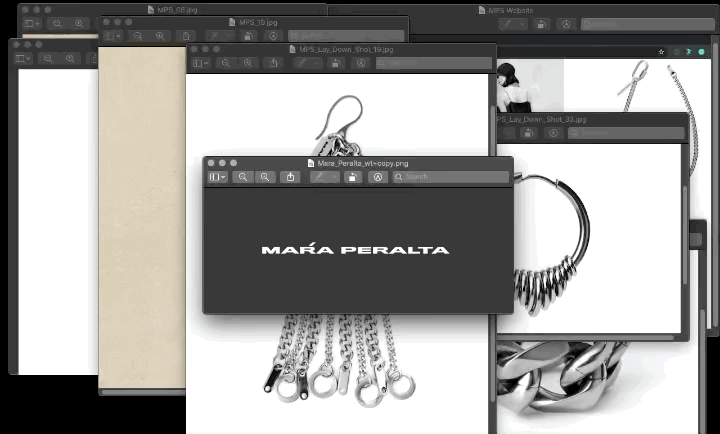Rotate image in MPS_Lay_Down_Shot_33.jpg window

click(528, 133)
